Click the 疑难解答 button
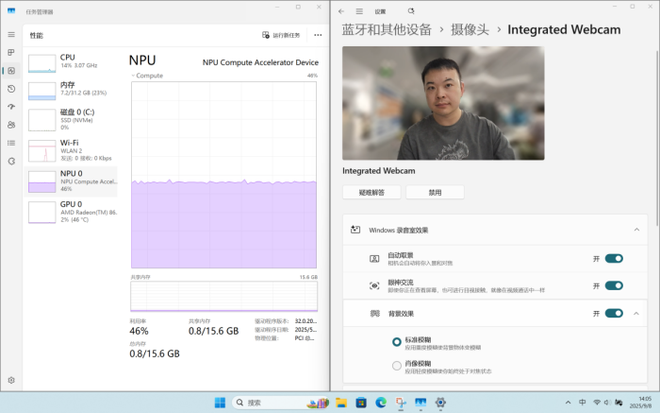 click(371, 192)
